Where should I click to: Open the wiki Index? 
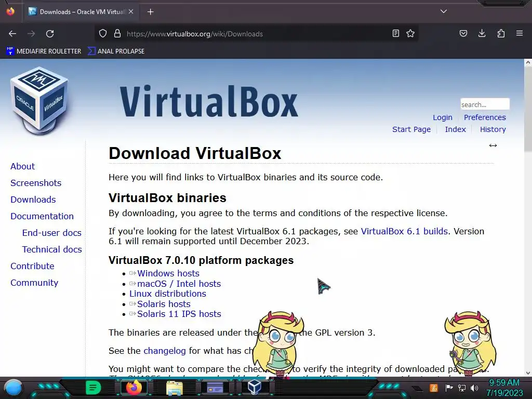[455, 129]
